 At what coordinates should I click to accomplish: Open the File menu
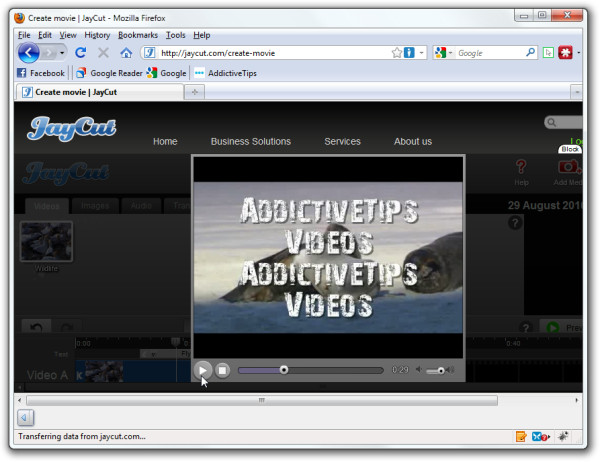[24, 35]
